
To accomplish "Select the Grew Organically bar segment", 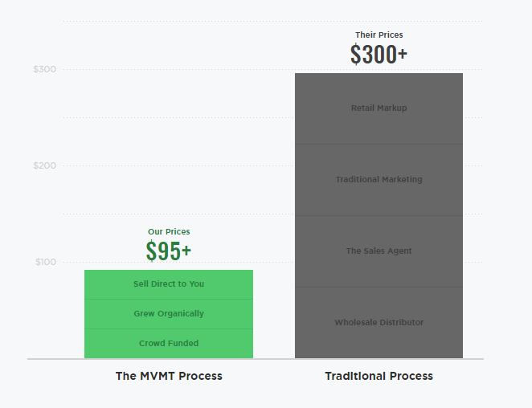I will coord(169,314).
